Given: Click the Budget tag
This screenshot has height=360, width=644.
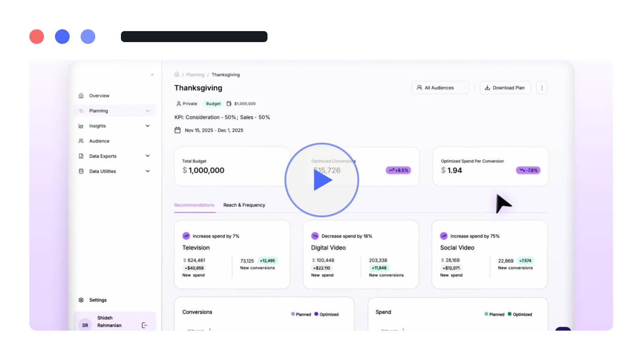Looking at the screenshot, I should point(213,104).
